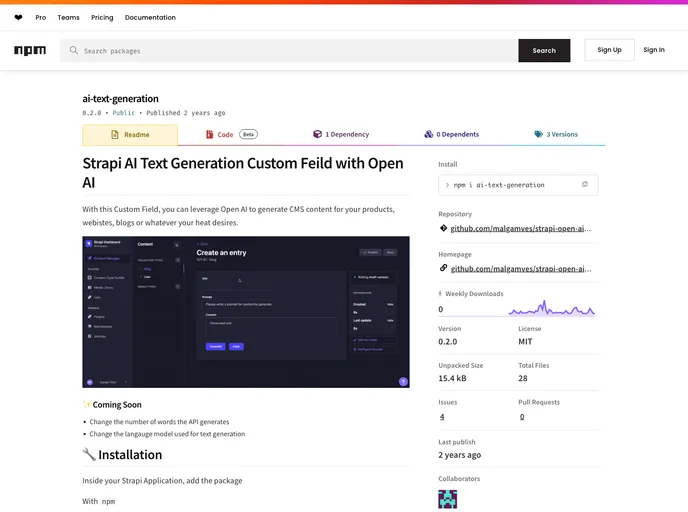Screen dimensions: 688x512
Task: Click the Public label under package name
Action: (124, 113)
